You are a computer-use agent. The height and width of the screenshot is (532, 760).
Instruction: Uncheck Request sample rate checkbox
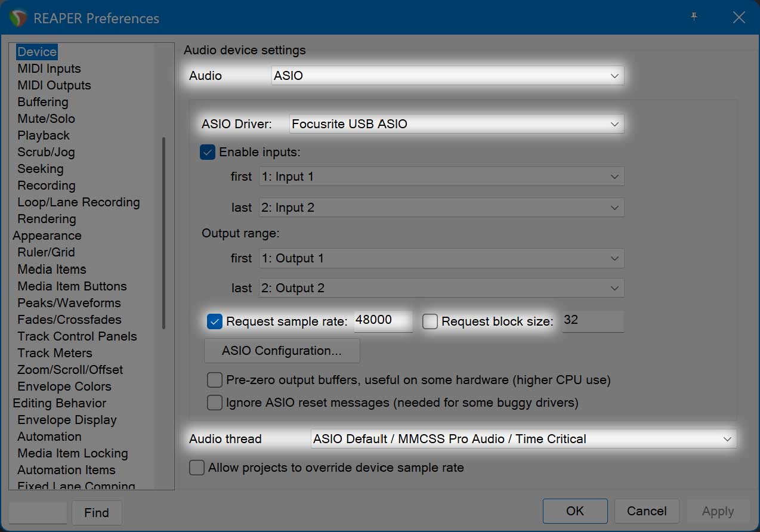[x=214, y=321]
